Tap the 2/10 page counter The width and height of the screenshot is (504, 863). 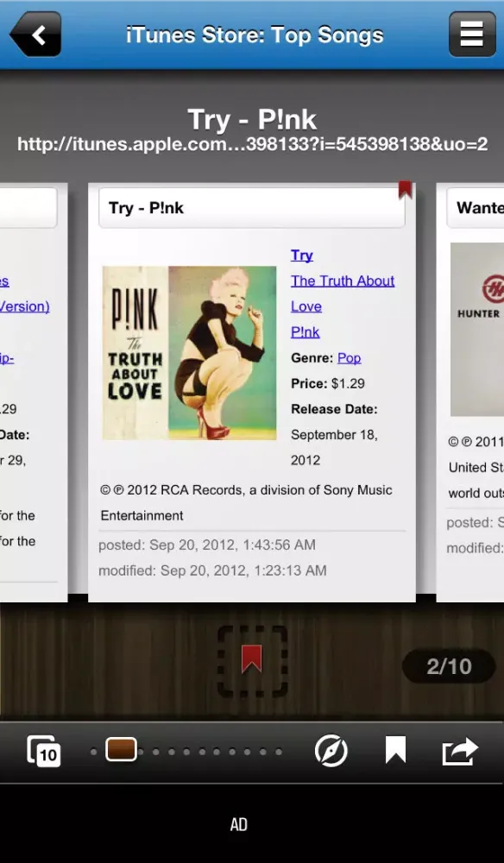click(449, 666)
